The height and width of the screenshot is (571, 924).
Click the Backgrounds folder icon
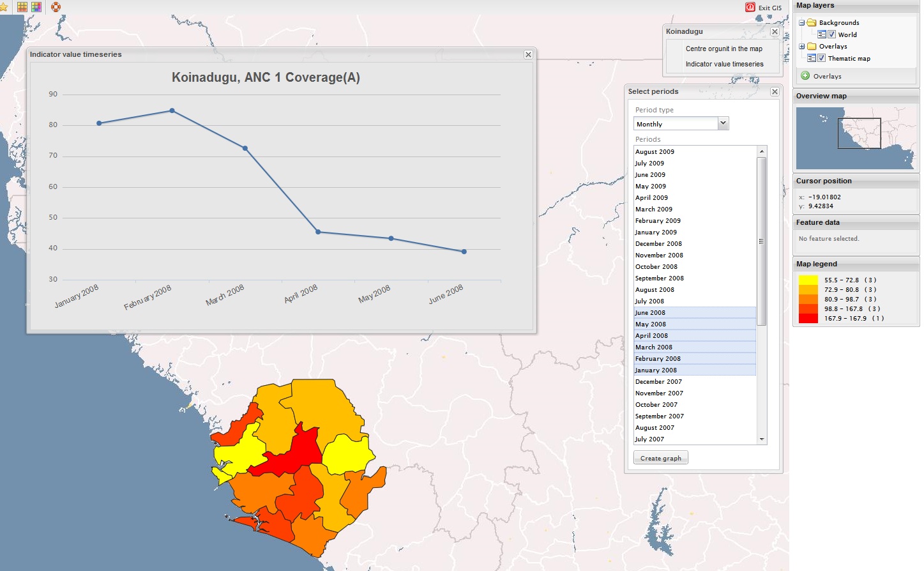point(812,22)
